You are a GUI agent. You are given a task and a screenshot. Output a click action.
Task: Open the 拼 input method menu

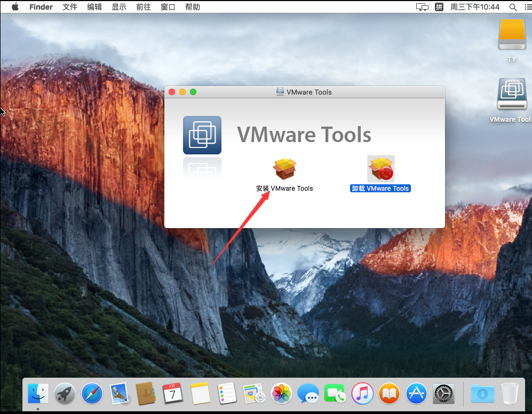tap(439, 7)
